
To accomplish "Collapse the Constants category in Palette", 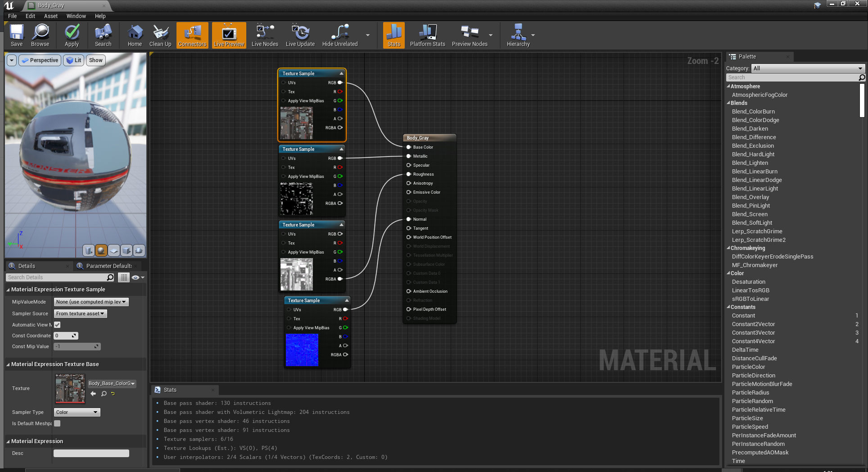I will click(728, 307).
